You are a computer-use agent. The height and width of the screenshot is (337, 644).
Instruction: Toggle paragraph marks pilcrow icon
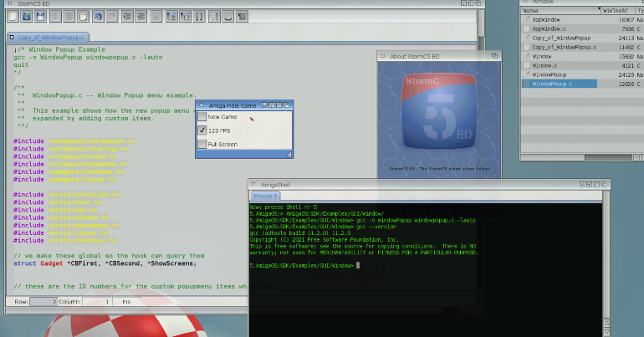point(242,17)
